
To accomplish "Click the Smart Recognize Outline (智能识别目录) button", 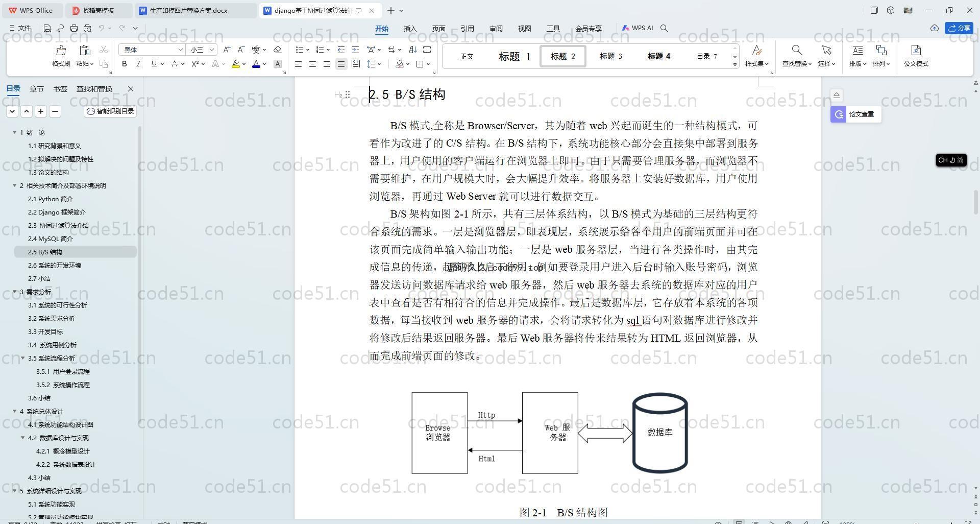I will (110, 111).
